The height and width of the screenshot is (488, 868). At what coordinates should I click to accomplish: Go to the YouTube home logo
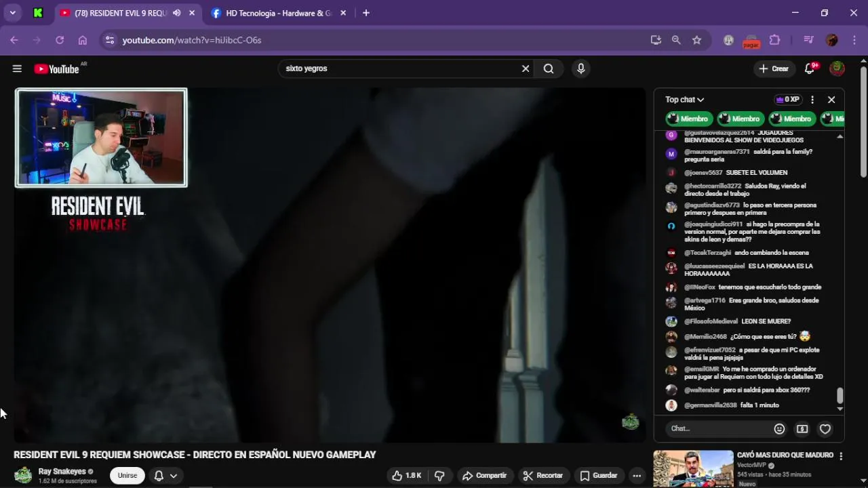click(x=56, y=68)
